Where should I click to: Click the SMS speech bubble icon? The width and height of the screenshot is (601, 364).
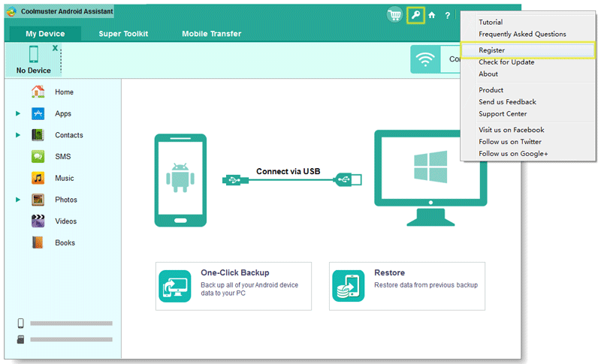38,156
